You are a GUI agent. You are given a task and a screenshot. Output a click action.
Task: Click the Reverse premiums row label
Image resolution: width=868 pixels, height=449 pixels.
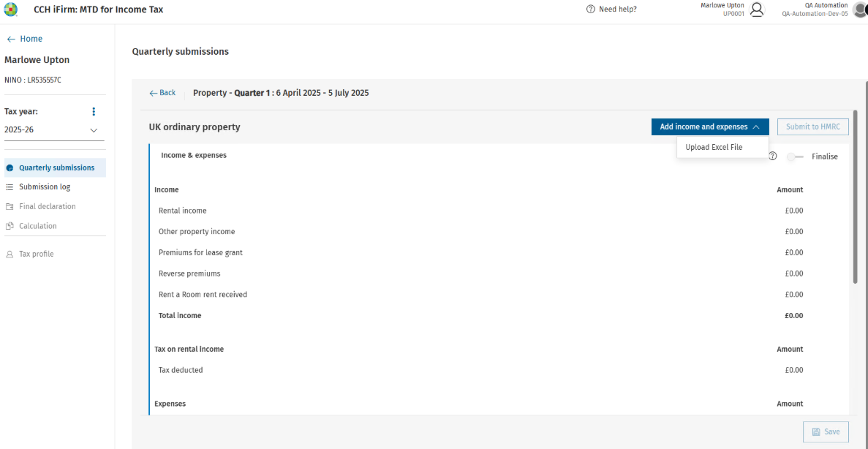(189, 273)
